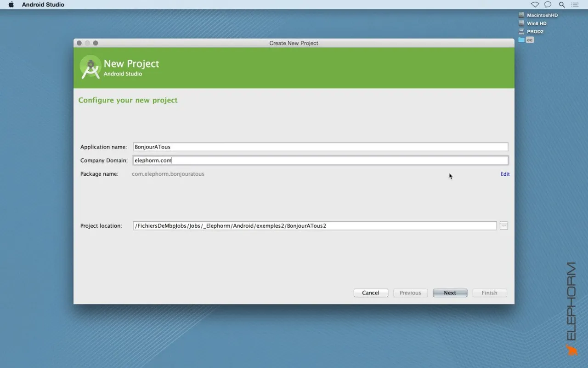588x368 pixels.
Task: Click the Configure your new project heading
Action: coord(128,100)
